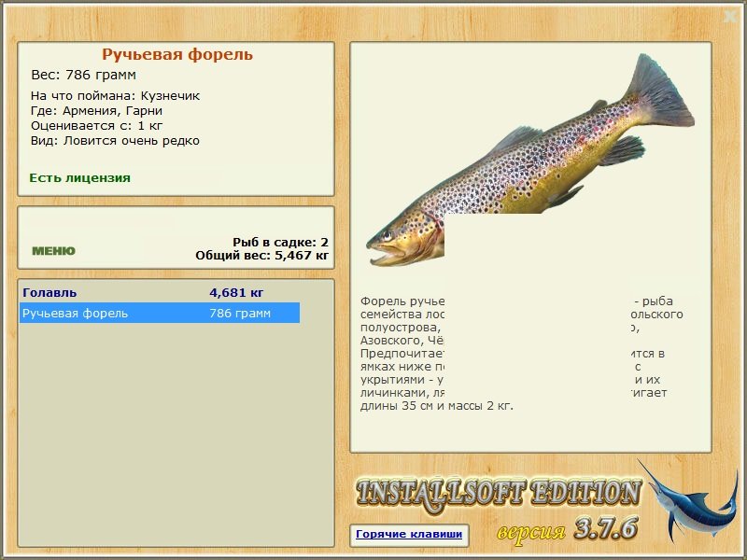Click the Есть лицензия label
This screenshot has width=747, height=560.
coord(79,178)
